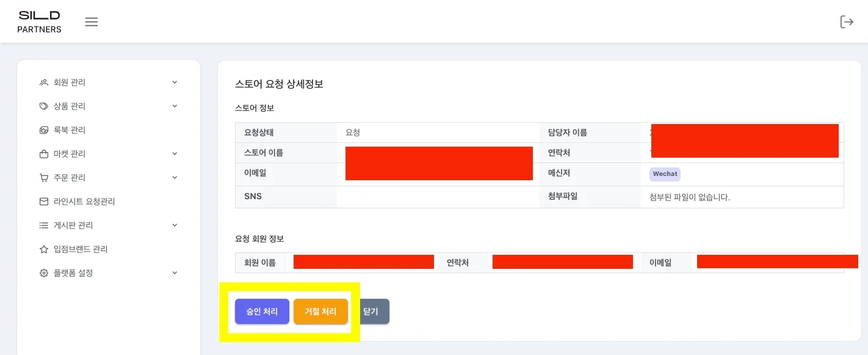Click the gear icon beside 플랫폼 설정
Image resolution: width=868 pixels, height=355 pixels.
pyautogui.click(x=44, y=273)
